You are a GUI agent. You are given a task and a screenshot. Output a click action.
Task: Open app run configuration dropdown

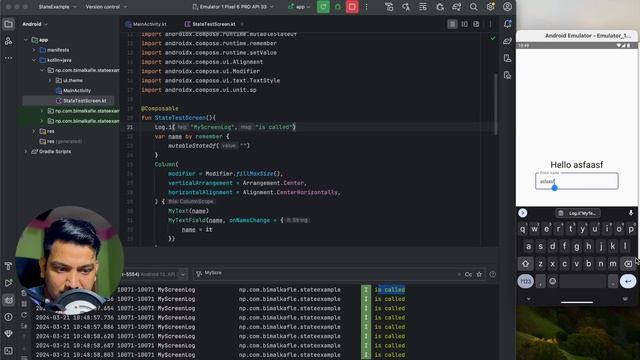click(299, 7)
